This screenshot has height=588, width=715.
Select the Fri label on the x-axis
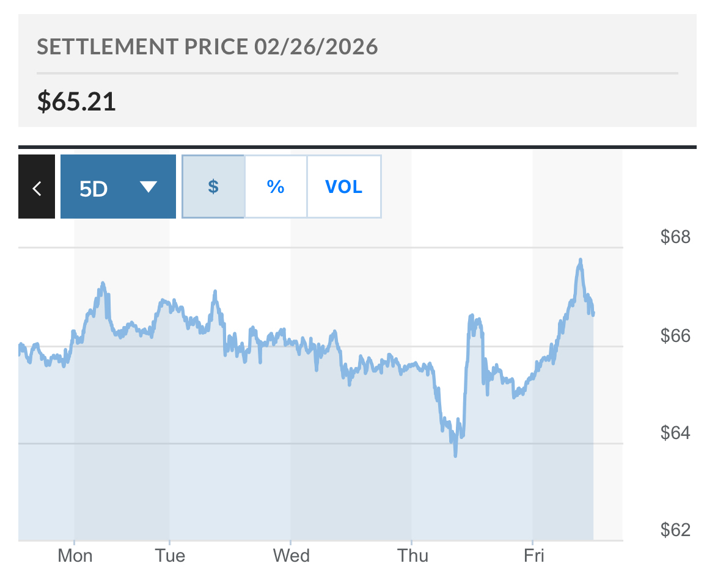[533, 556]
